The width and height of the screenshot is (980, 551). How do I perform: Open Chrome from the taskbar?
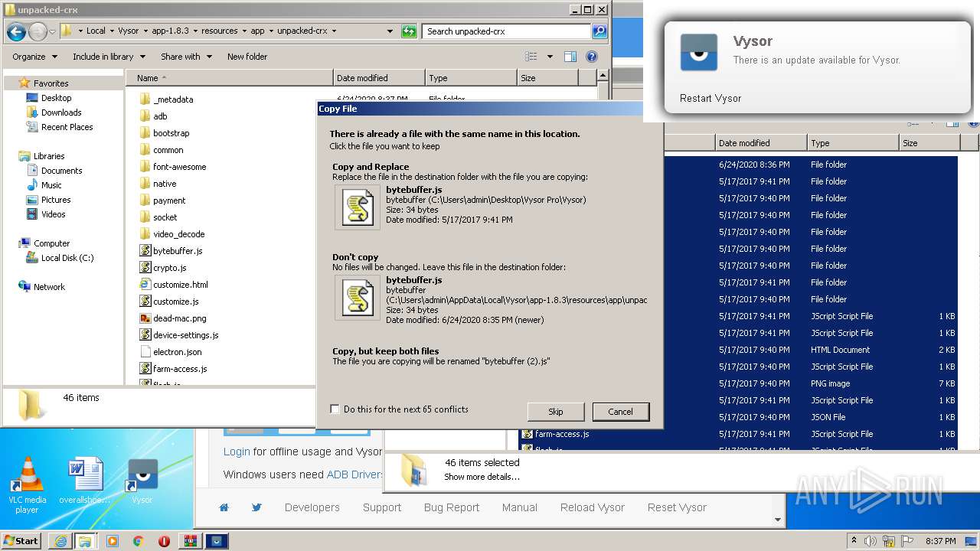[x=139, y=541]
